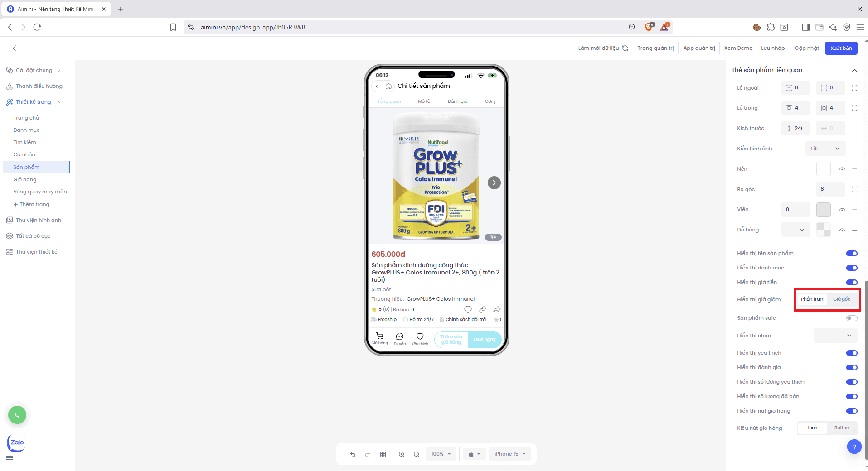The image size is (868, 471).
Task: Click the Xuất bản publish button
Action: pos(841,48)
